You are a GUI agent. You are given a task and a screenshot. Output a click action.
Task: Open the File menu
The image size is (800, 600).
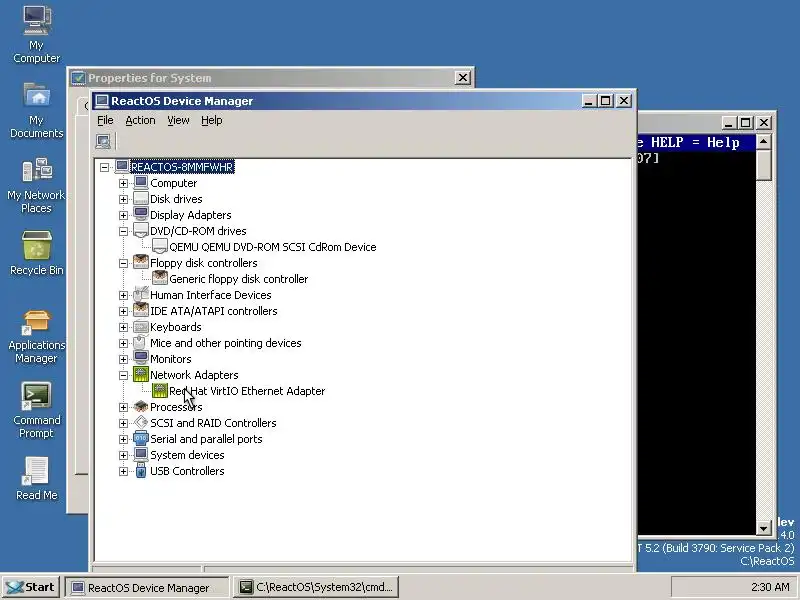(105, 120)
